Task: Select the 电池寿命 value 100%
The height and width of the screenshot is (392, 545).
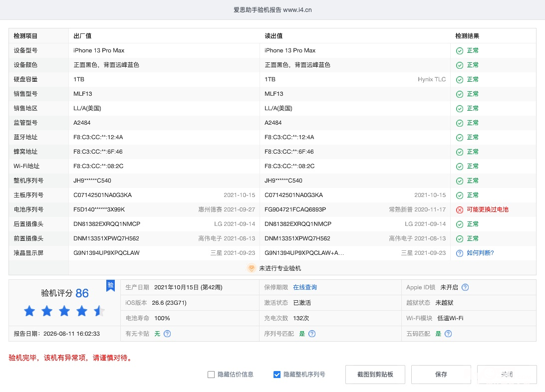Action: pyautogui.click(x=162, y=318)
